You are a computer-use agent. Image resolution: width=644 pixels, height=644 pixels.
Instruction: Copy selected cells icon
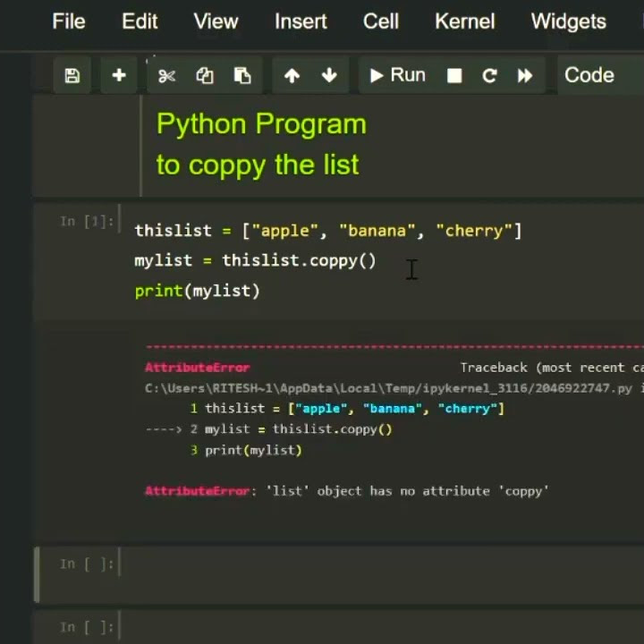(x=204, y=75)
